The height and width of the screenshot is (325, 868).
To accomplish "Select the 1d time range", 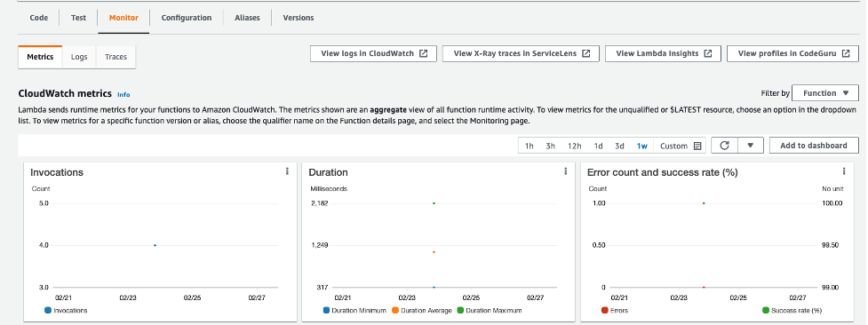I will [x=599, y=147].
